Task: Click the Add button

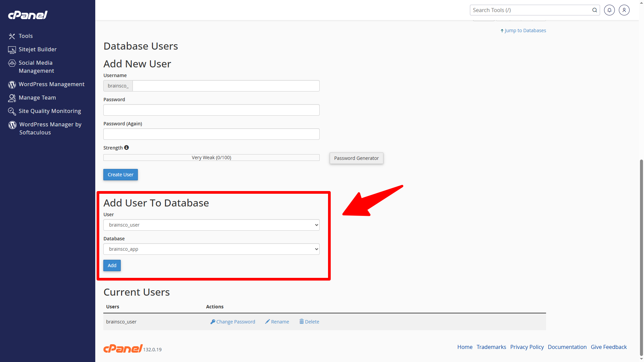Action: click(112, 265)
